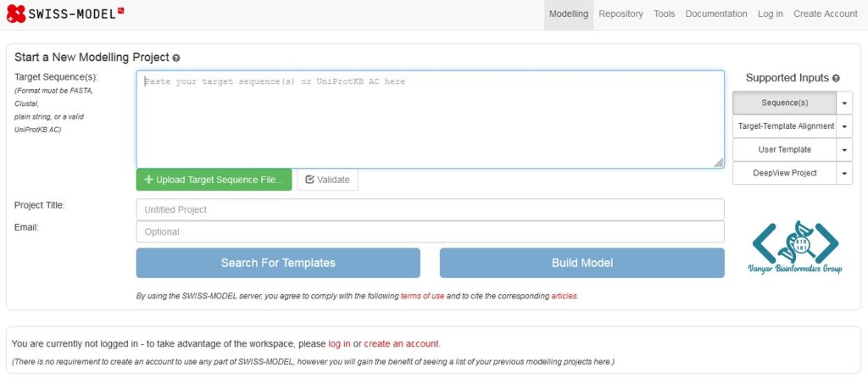Select the DeepView Project input type
Screen dimensions: 868x384
pyautogui.click(x=784, y=173)
